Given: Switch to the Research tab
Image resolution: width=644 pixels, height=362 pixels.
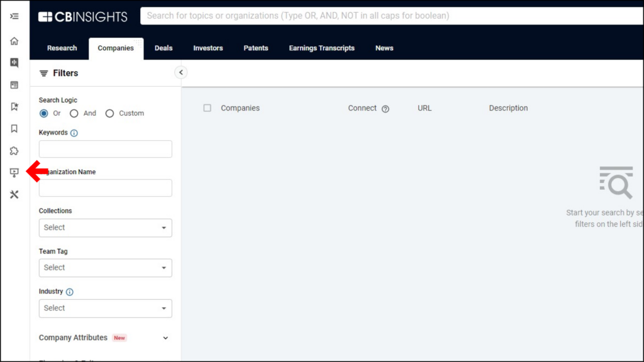Looking at the screenshot, I should click(x=62, y=48).
